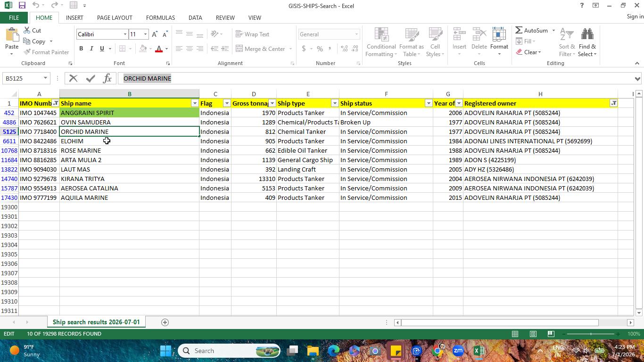Open the Find & Select menu
The height and width of the screenshot is (362, 644).
tap(587, 42)
